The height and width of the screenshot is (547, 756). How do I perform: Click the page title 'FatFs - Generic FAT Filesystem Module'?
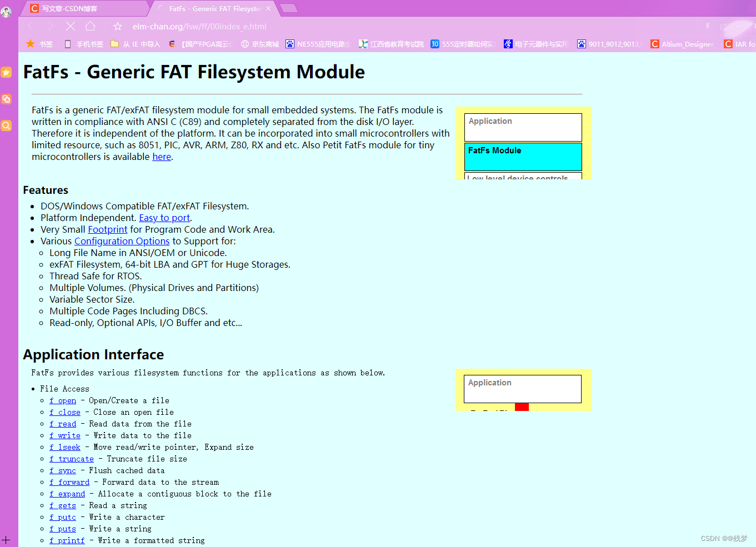[x=194, y=72]
